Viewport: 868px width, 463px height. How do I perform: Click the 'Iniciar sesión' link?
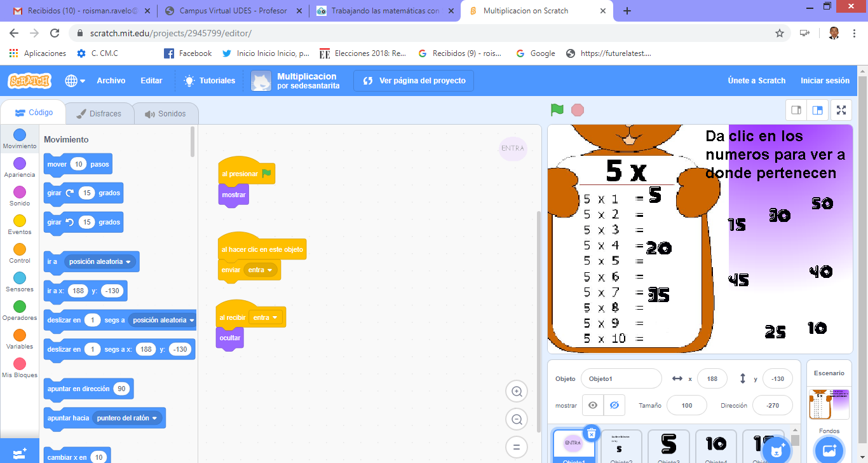coord(825,81)
